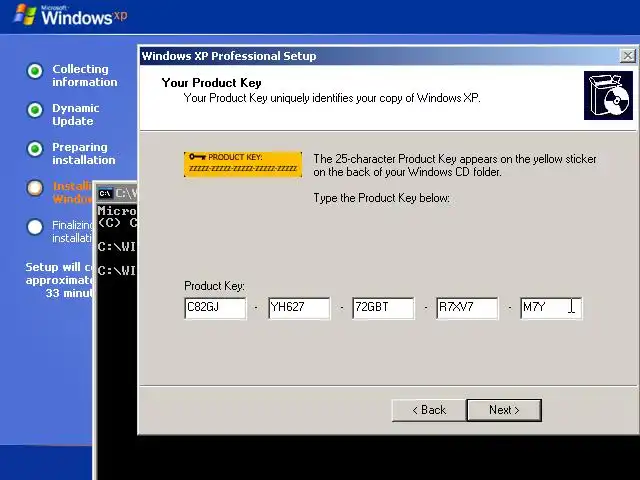Click the 'Collecting information' text
Viewport: 640px width, 480px height.
[84, 76]
